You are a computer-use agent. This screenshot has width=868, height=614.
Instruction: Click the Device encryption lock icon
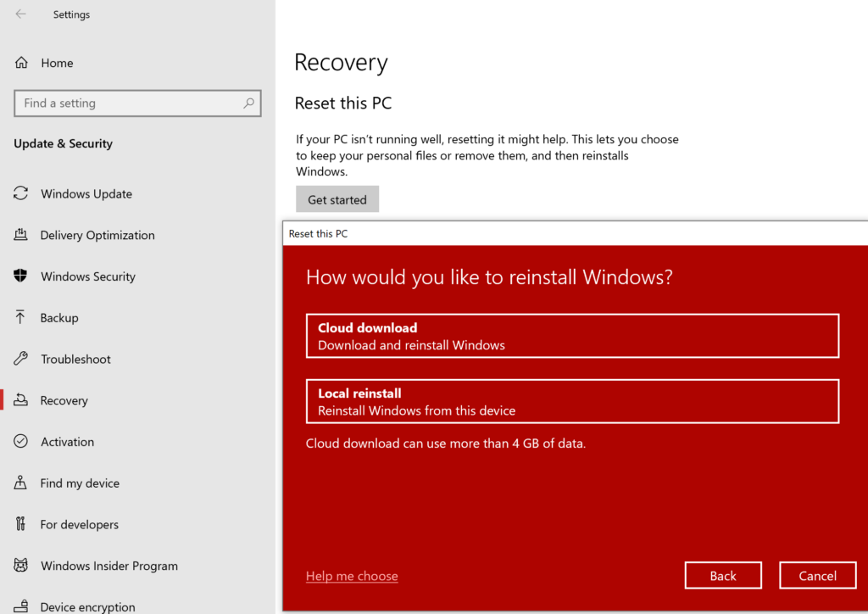[20, 606]
